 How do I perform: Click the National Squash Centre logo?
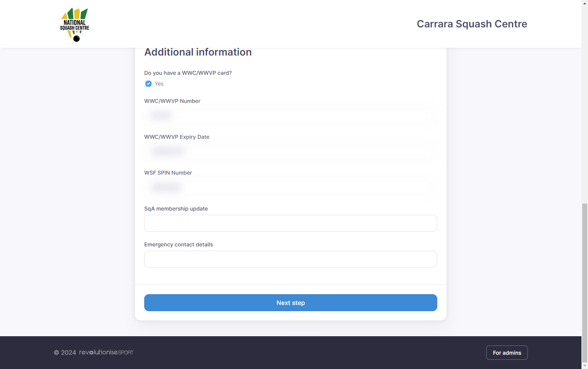pyautogui.click(x=75, y=24)
